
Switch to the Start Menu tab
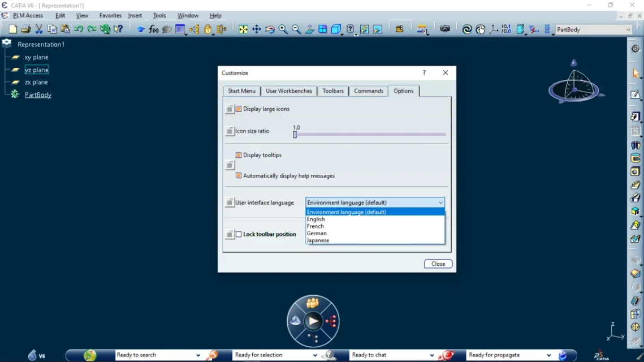point(241,91)
